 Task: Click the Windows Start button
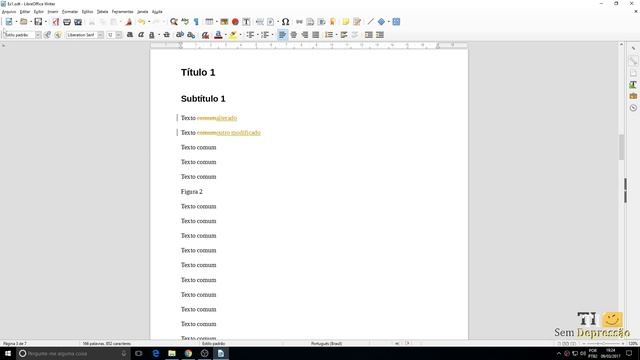(8, 353)
